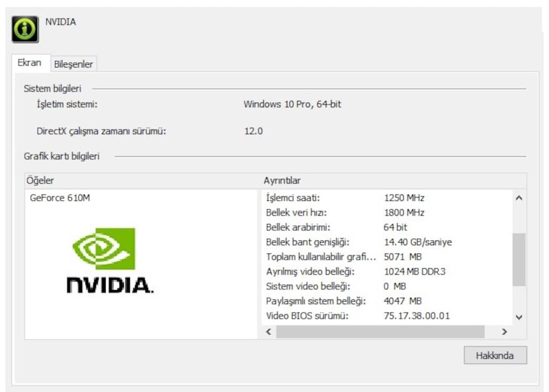Click the value 64 bit

tap(395, 227)
